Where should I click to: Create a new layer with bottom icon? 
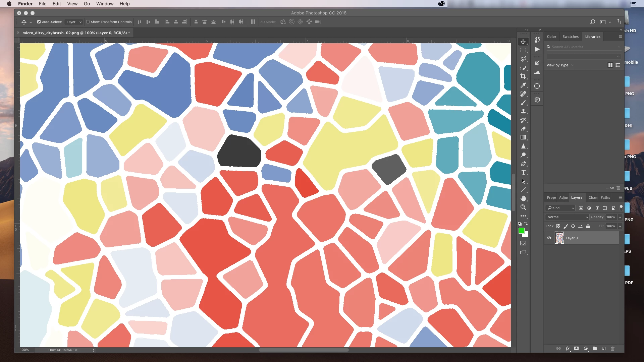tap(603, 349)
